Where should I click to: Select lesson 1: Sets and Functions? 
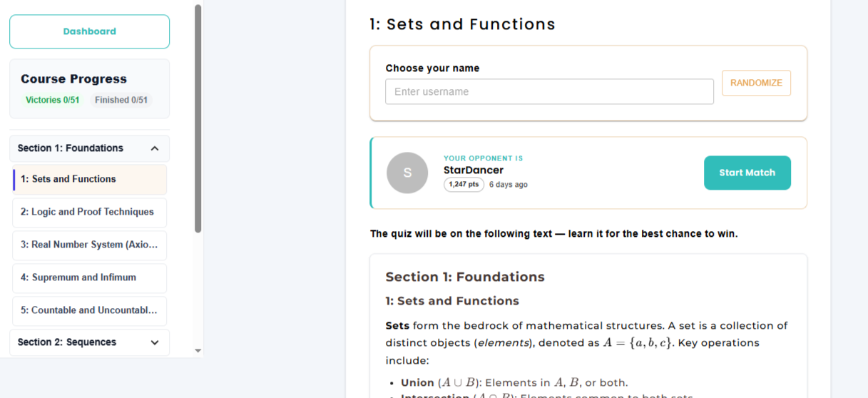point(90,180)
